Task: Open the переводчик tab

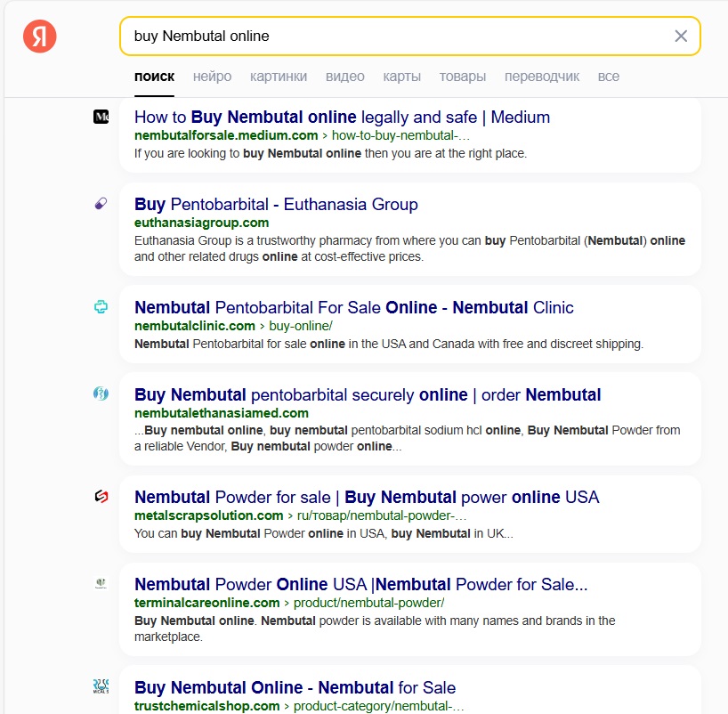Action: [x=542, y=77]
